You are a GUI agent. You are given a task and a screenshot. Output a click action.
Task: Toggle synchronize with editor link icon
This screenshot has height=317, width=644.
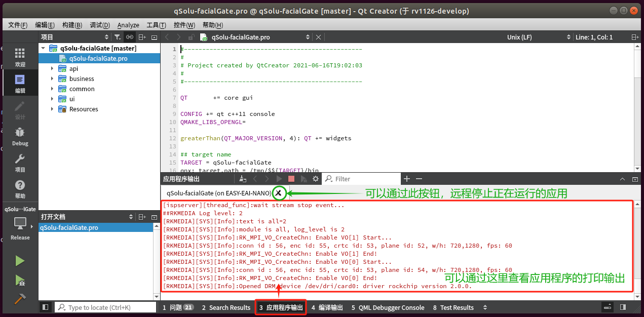130,37
